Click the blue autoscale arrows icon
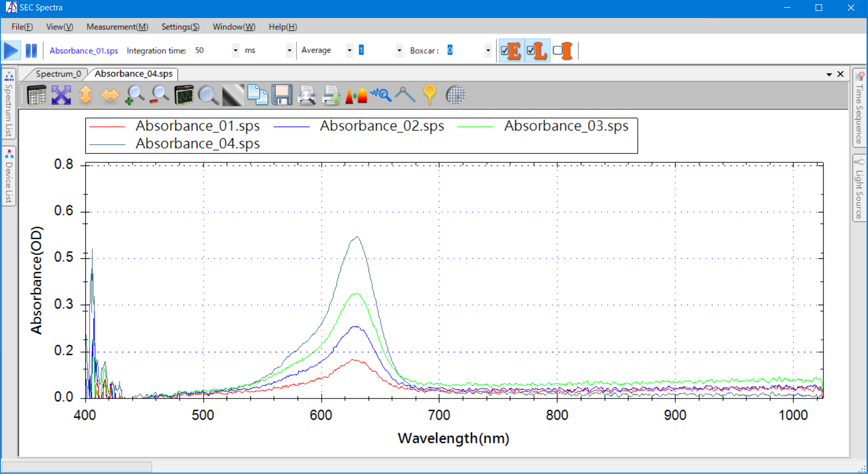The image size is (868, 474). 61,96
